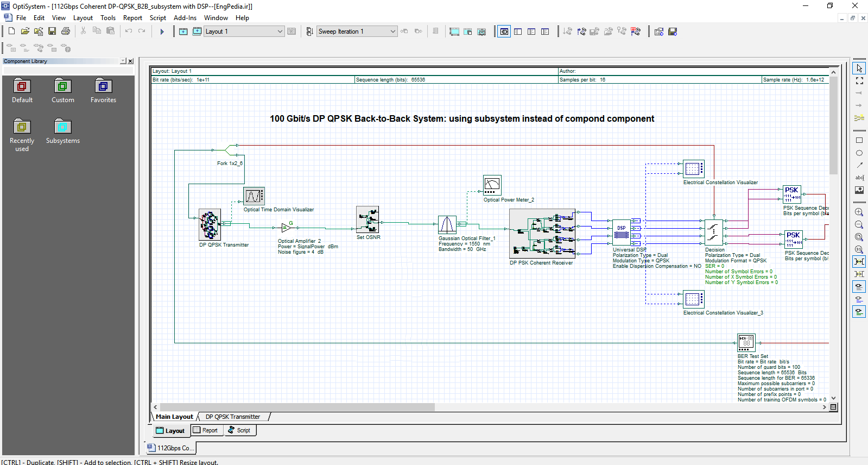
Task: Close the Component Library panel
Action: coord(130,61)
